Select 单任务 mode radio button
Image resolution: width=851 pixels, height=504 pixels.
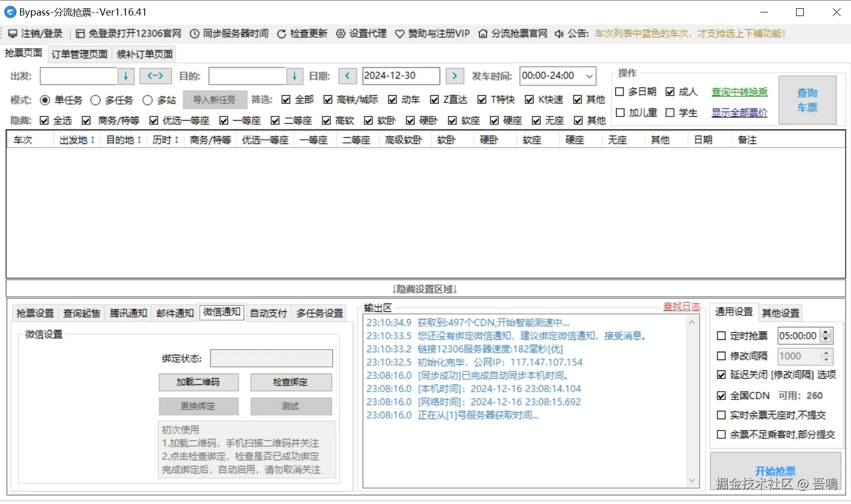(45, 100)
